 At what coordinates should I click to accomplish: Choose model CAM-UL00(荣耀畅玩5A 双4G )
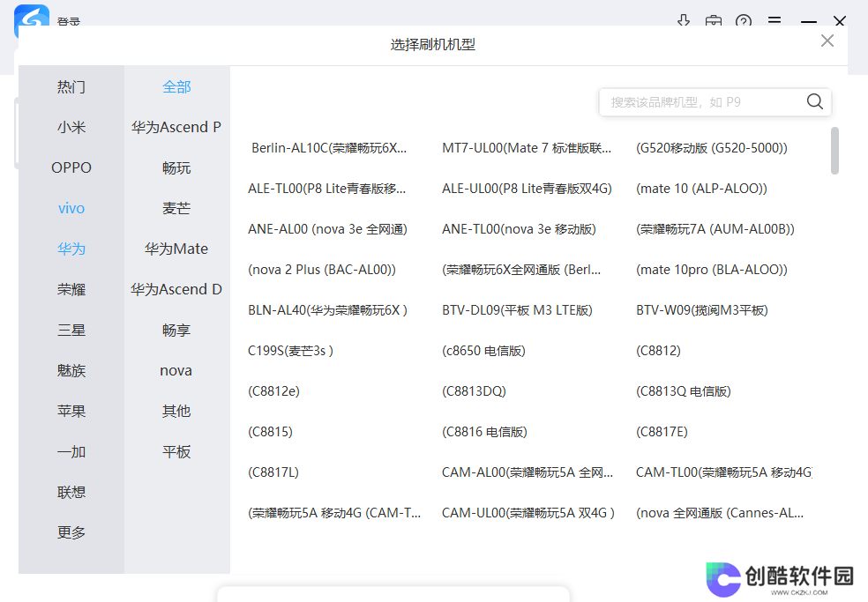tap(528, 513)
